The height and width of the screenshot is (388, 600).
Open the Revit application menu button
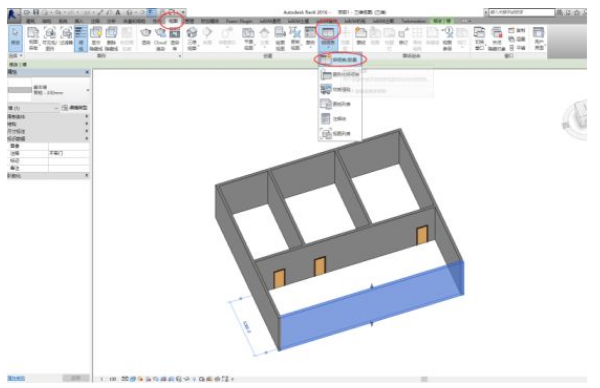tap(13, 15)
